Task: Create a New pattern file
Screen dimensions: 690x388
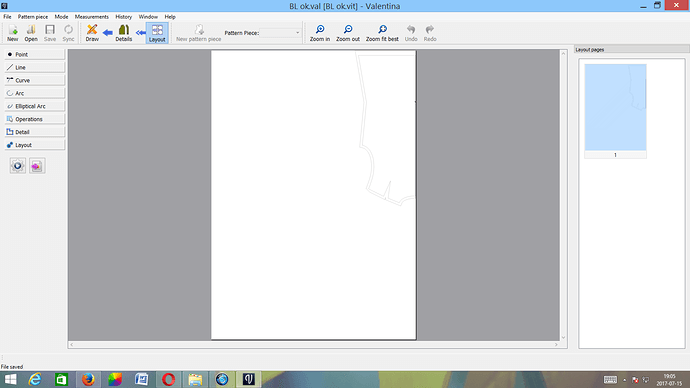Action: (13, 33)
